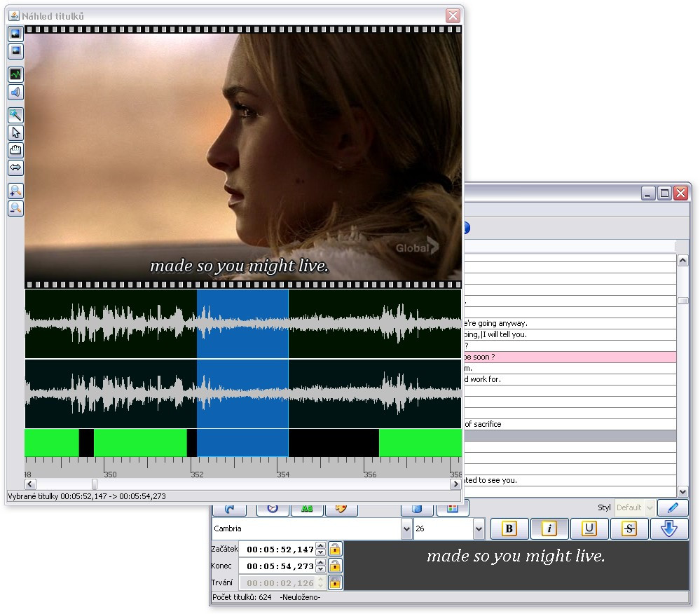The width and height of the screenshot is (700, 614).
Task: Open the font size 26 dropdown
Action: point(479,528)
